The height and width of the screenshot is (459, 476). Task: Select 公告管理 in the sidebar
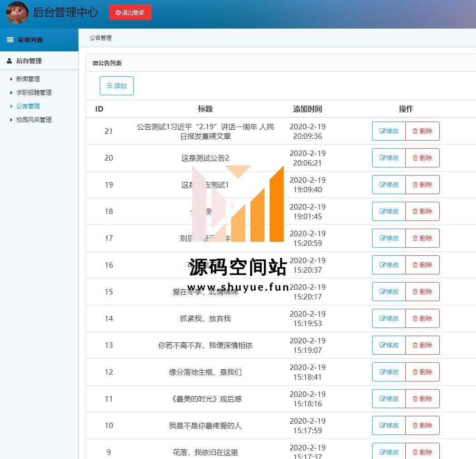coord(28,106)
